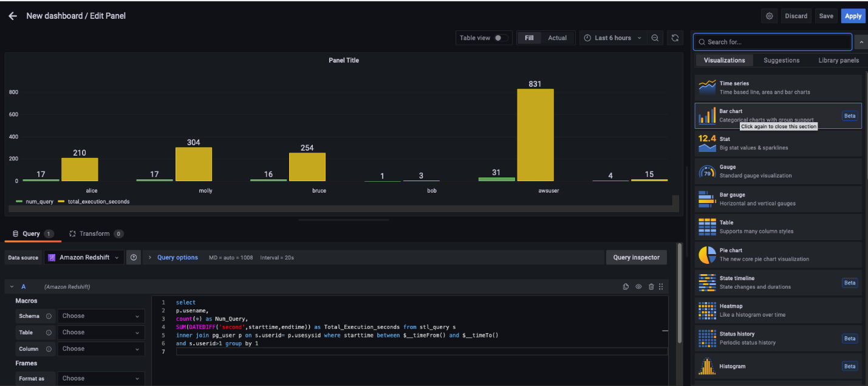This screenshot has height=386, width=868.
Task: Select the Actual display mode
Action: [557, 38]
